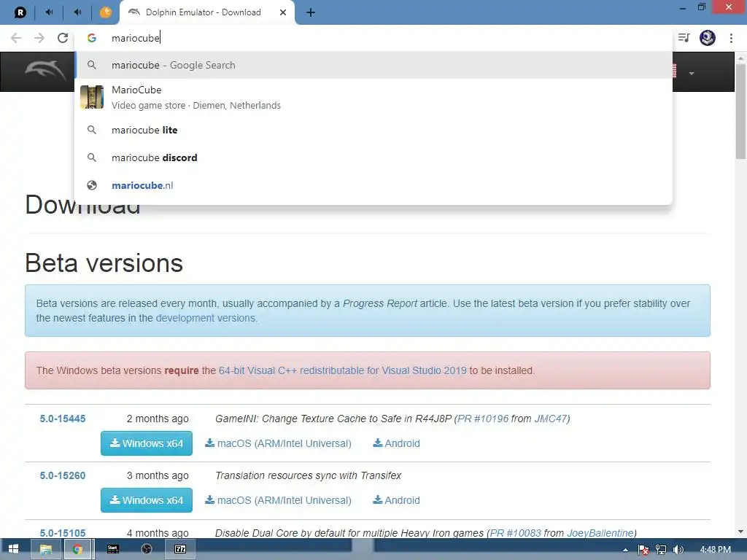Choose the MarioCube video game store suggestion
Image resolution: width=747 pixels, height=560 pixels.
click(x=373, y=97)
